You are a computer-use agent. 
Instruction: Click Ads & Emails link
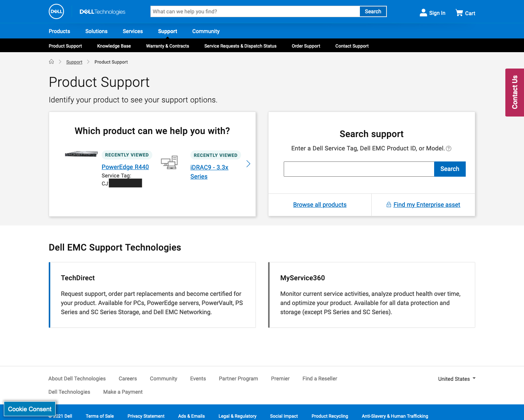tap(192, 416)
